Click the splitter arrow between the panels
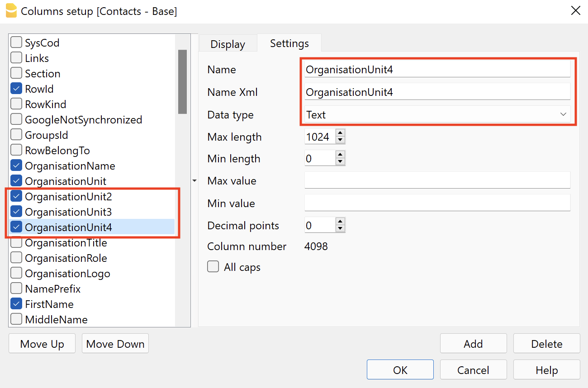Image resolution: width=588 pixels, height=388 pixels. pyautogui.click(x=194, y=181)
